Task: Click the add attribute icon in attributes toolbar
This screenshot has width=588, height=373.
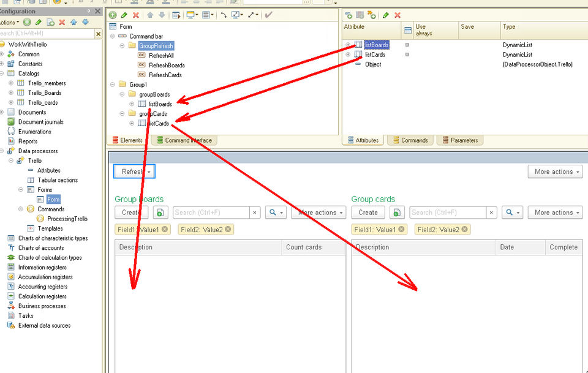Action: click(349, 15)
